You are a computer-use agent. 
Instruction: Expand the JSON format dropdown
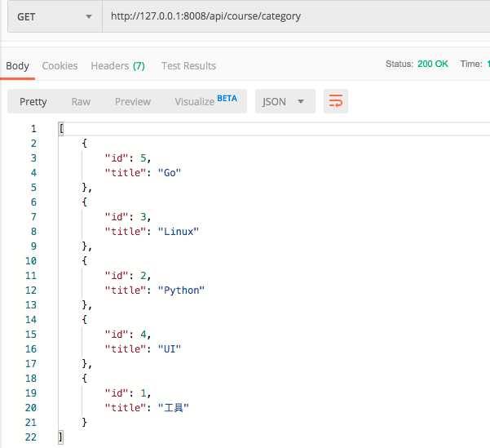coord(285,101)
